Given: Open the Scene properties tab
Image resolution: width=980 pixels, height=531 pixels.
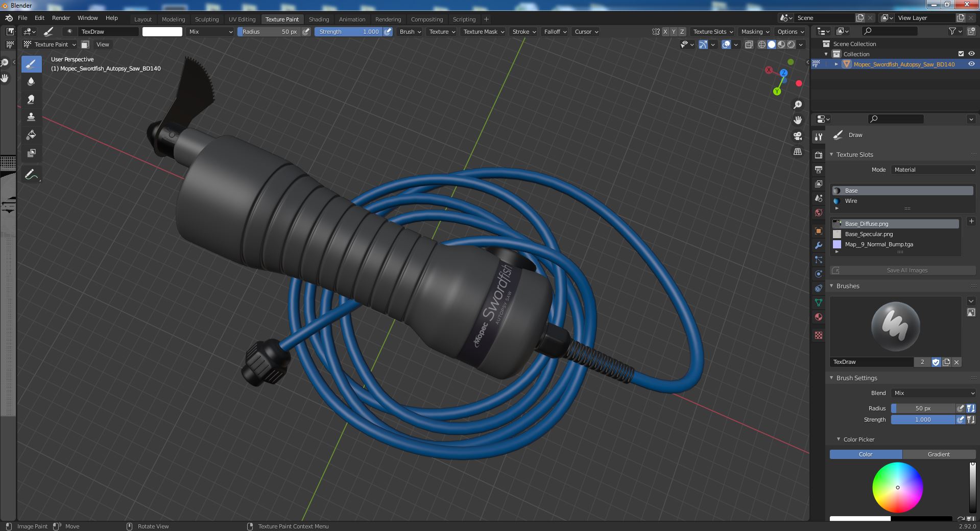Looking at the screenshot, I should [819, 198].
